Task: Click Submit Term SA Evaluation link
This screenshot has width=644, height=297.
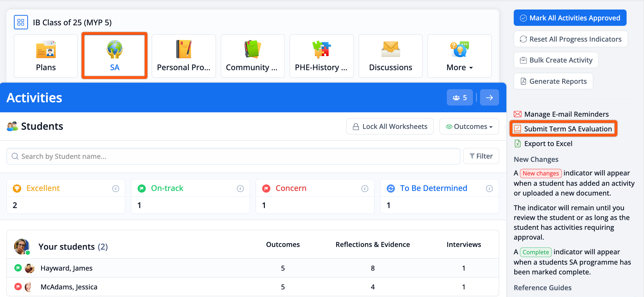Action: point(568,129)
